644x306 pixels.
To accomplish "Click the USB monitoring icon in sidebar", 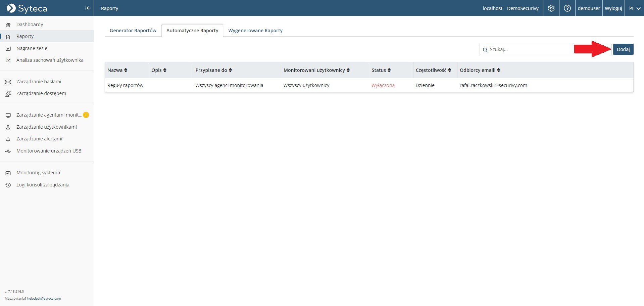I will pos(8,151).
